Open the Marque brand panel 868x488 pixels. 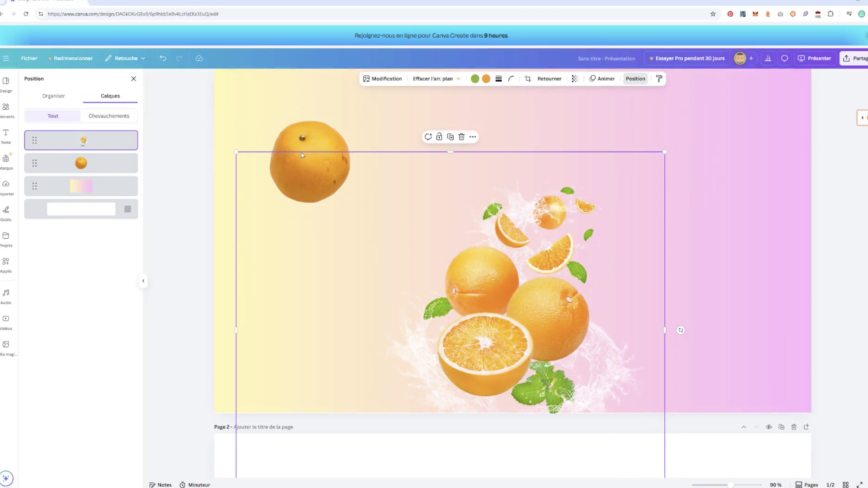[6, 162]
